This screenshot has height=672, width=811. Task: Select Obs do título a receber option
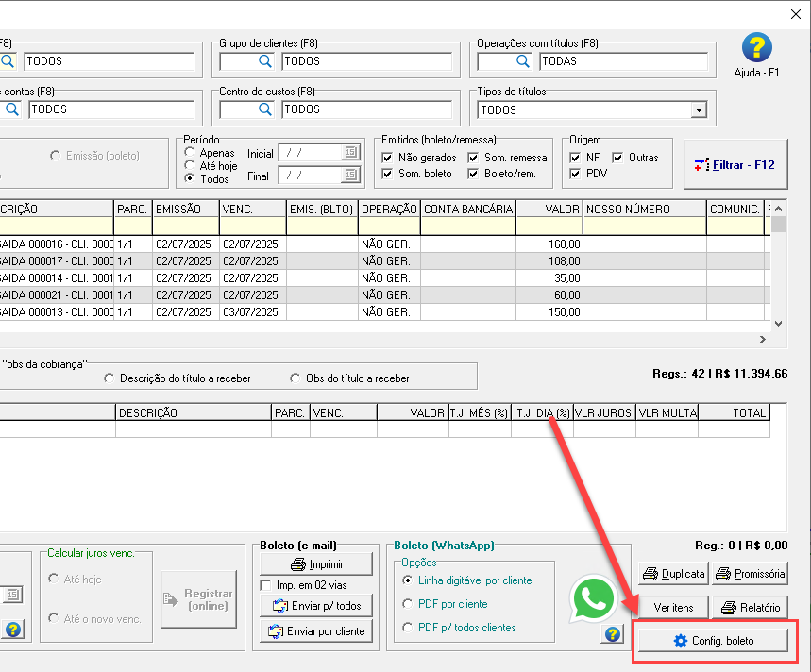point(295,378)
